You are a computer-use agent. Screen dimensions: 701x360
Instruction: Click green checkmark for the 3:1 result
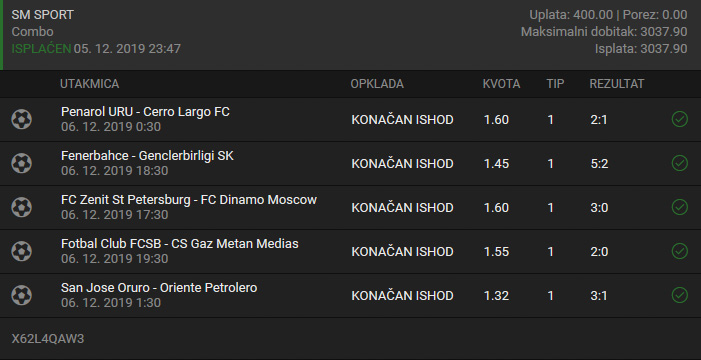(680, 295)
